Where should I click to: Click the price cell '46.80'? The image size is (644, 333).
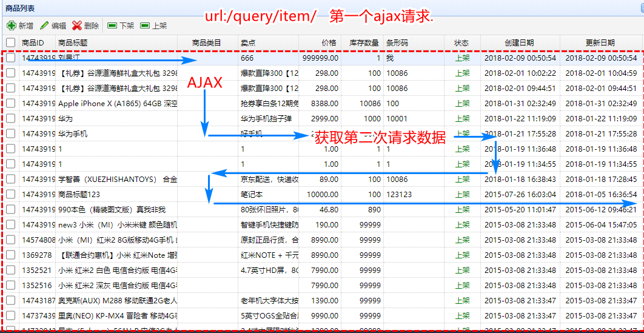pos(329,210)
